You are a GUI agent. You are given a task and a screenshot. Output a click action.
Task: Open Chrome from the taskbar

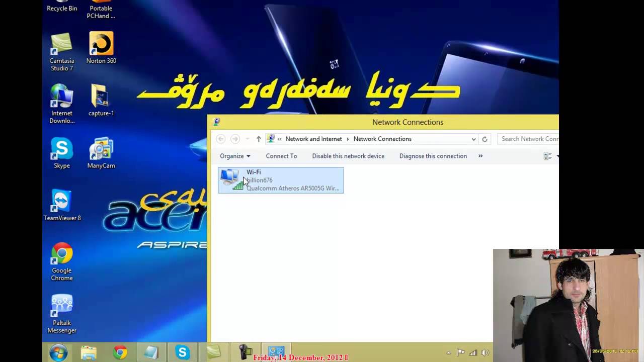(x=120, y=352)
